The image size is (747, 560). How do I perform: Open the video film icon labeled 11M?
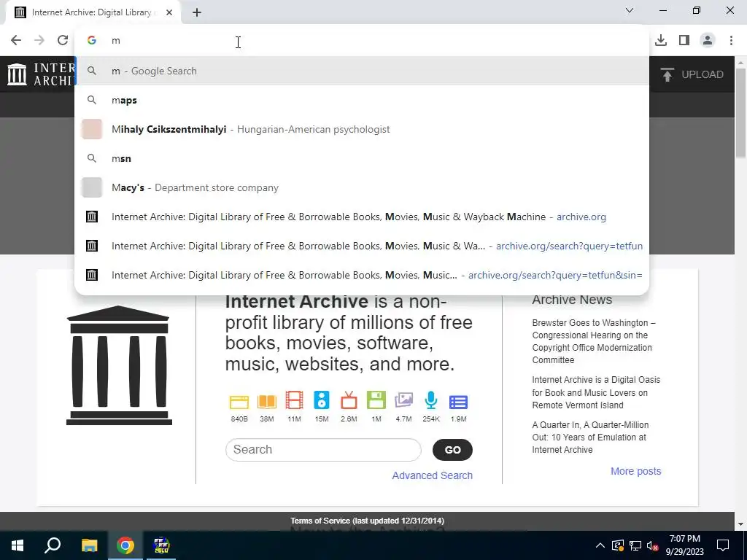[x=294, y=400]
